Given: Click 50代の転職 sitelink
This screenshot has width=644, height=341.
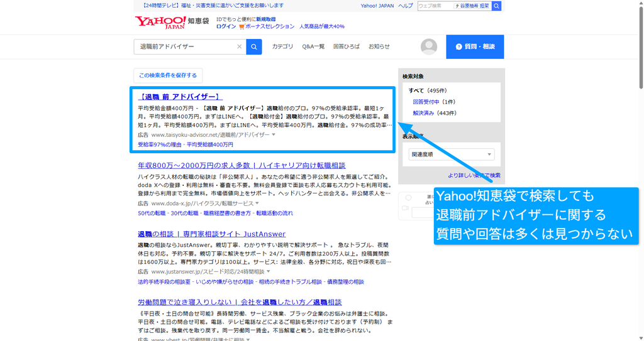Looking at the screenshot, I should [152, 213].
